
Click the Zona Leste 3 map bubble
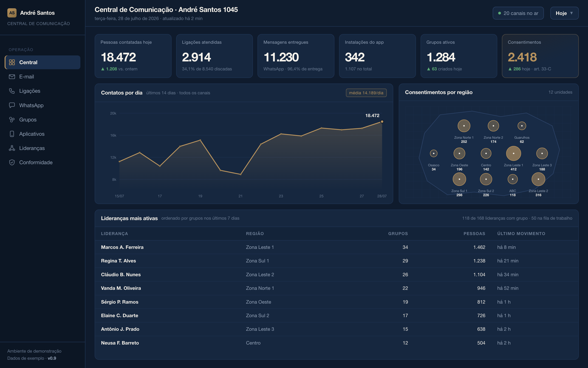[x=542, y=153]
